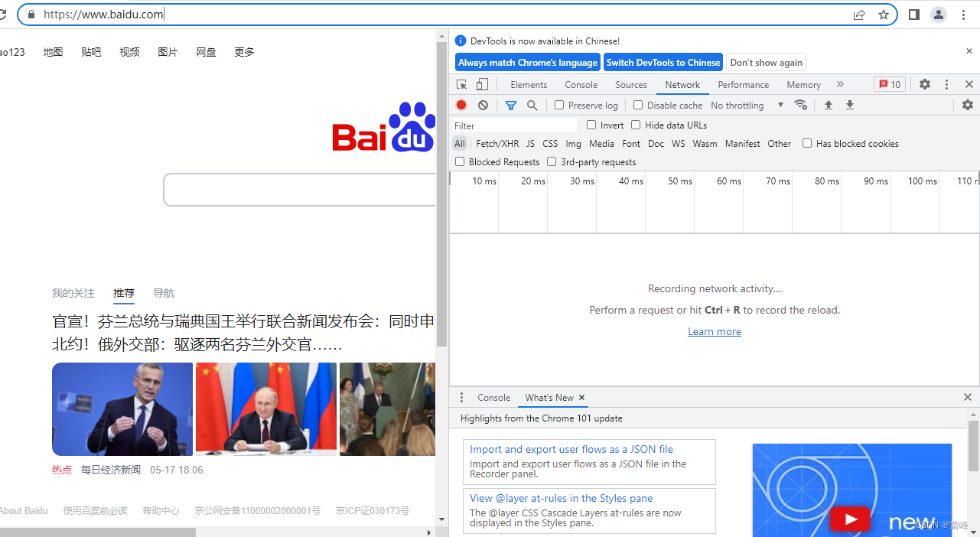Check Has blocked cookies checkbox
980x537 pixels.
(807, 143)
